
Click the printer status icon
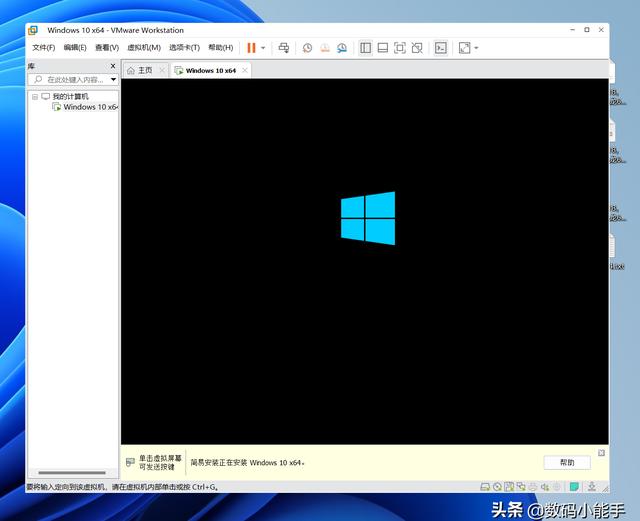click(533, 487)
